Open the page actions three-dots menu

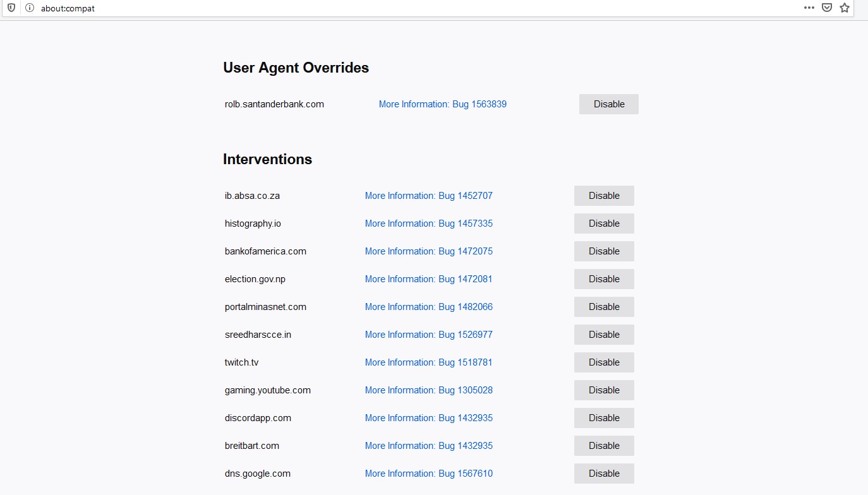(x=809, y=8)
